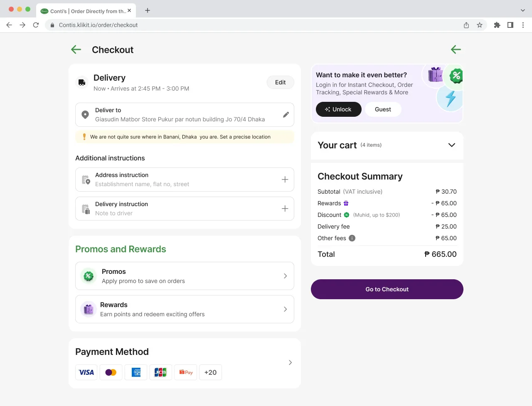The width and height of the screenshot is (532, 406).
Task: Click the 'Set a precise location' warning
Action: (x=185, y=137)
